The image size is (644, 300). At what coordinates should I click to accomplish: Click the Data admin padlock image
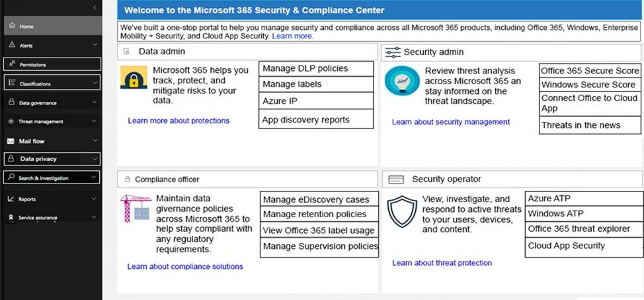[x=134, y=77]
